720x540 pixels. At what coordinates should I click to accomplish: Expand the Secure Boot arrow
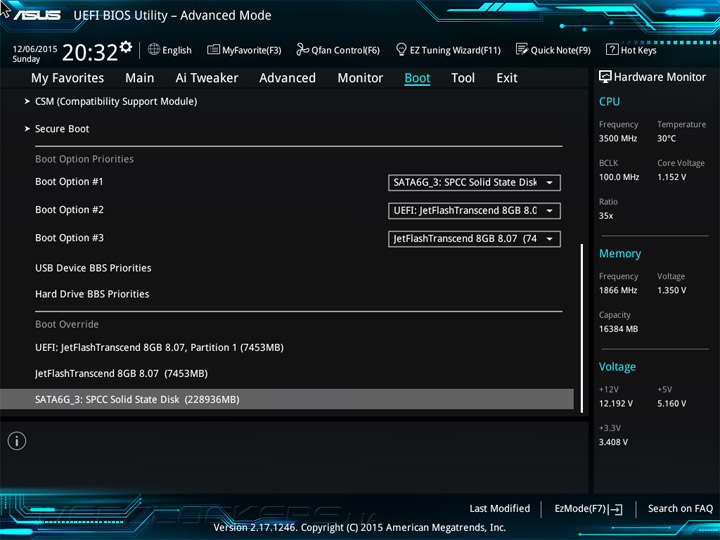(x=27, y=129)
